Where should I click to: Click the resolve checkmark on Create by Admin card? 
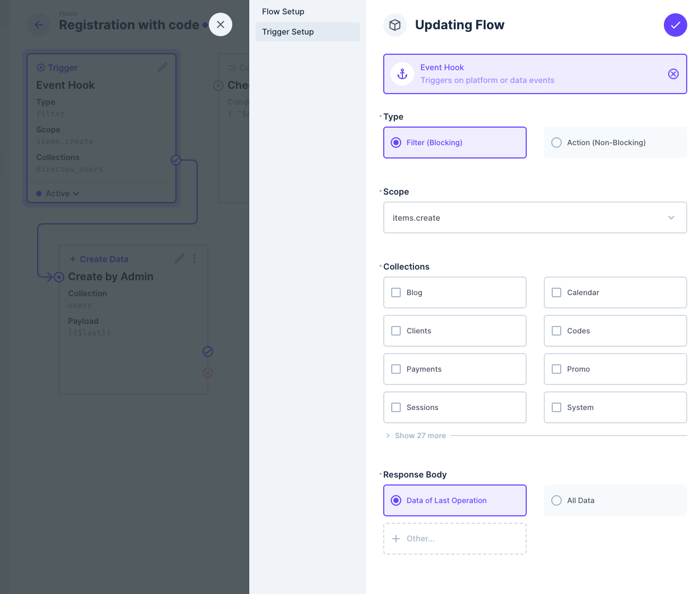(207, 352)
